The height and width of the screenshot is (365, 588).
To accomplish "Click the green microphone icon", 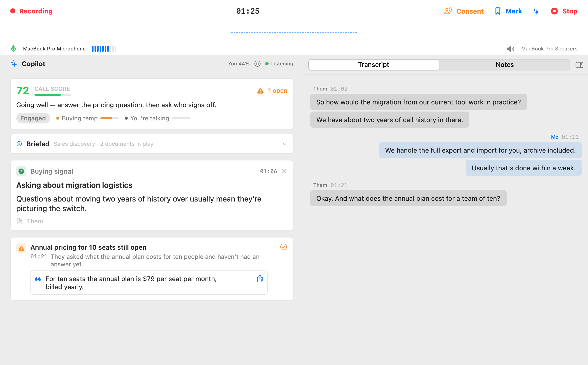I will coord(13,49).
